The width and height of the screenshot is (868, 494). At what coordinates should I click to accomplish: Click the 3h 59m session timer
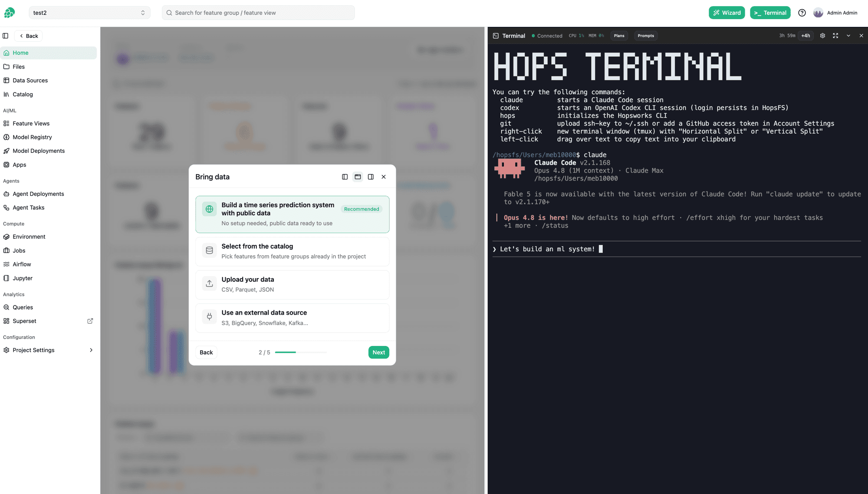click(787, 36)
